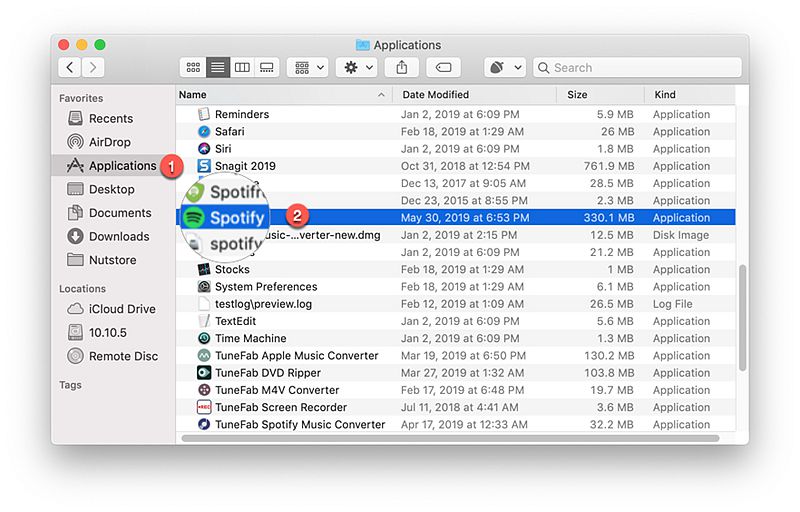
Task: Select the TuneFab Screen Recorder icon
Action: pyautogui.click(x=204, y=407)
